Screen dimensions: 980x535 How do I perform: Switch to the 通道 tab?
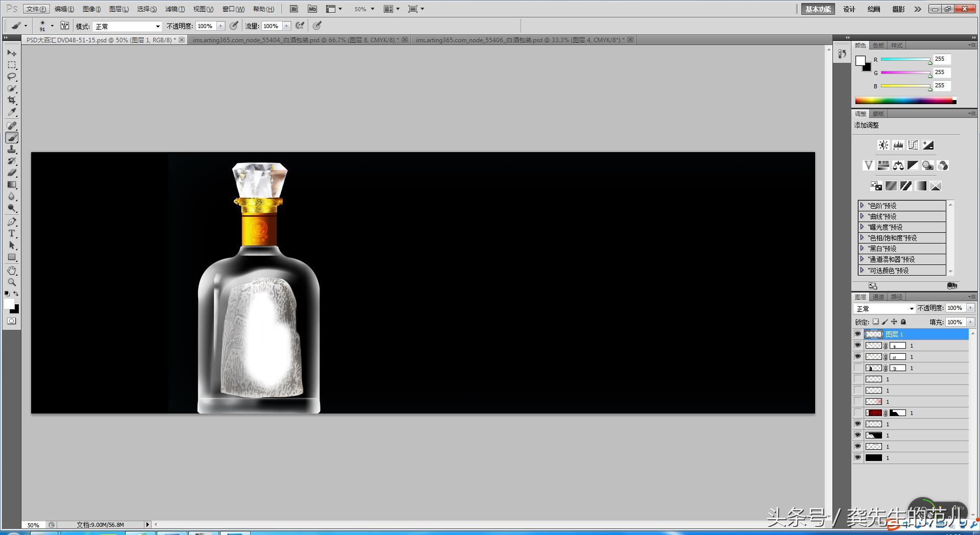pyautogui.click(x=878, y=297)
